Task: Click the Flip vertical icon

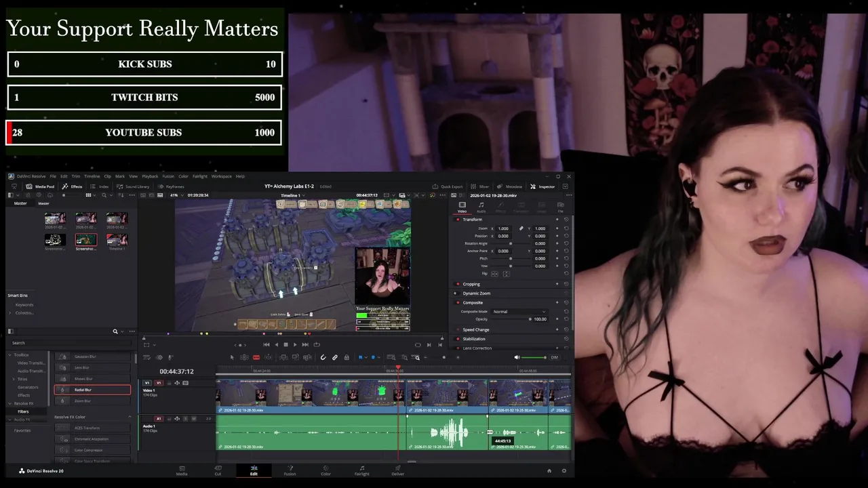Action: point(506,273)
